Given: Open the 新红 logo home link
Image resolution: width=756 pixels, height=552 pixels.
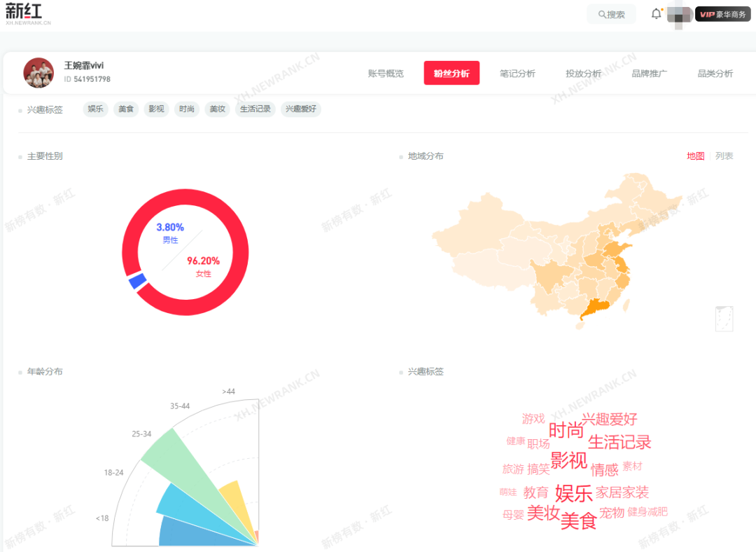Looking at the screenshot, I should [x=27, y=14].
